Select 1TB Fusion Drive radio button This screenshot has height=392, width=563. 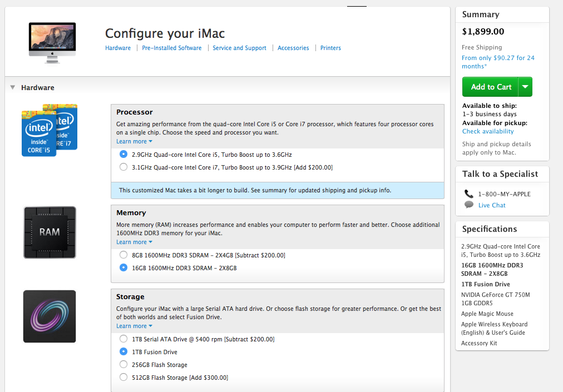click(124, 351)
